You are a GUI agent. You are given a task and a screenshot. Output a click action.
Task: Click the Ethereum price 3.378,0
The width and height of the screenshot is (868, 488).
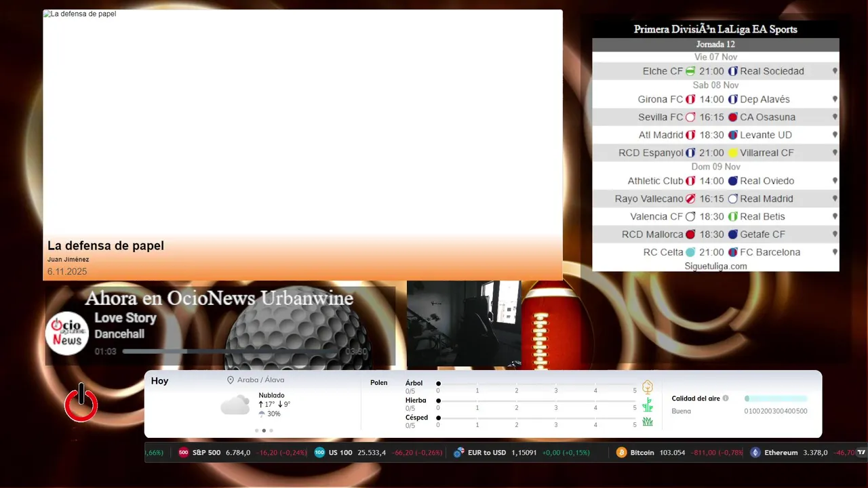pos(815,453)
